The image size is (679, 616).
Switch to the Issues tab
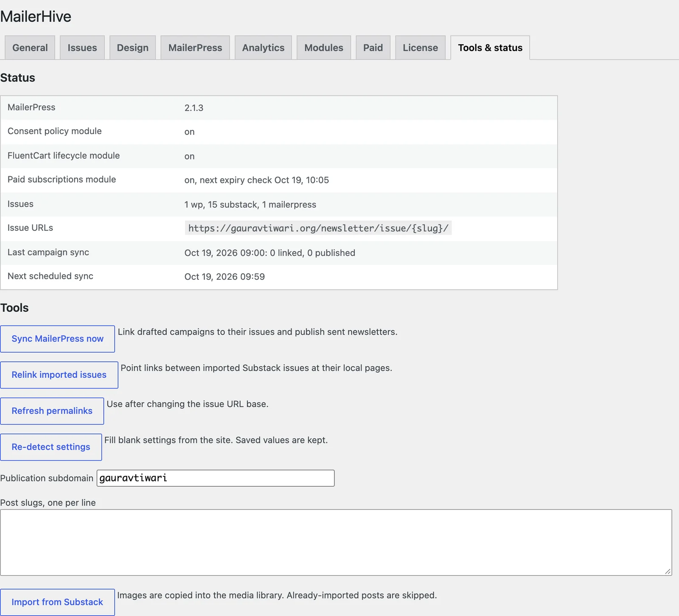[82, 48]
